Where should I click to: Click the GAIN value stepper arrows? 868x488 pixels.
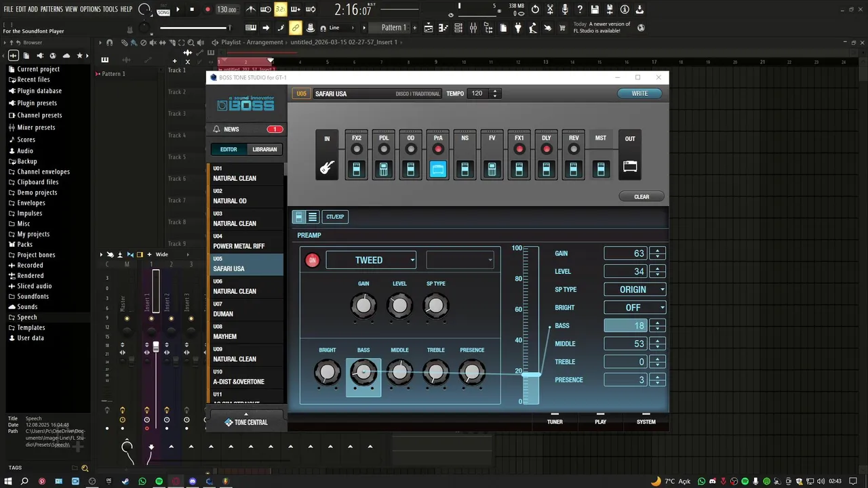pyautogui.click(x=657, y=253)
